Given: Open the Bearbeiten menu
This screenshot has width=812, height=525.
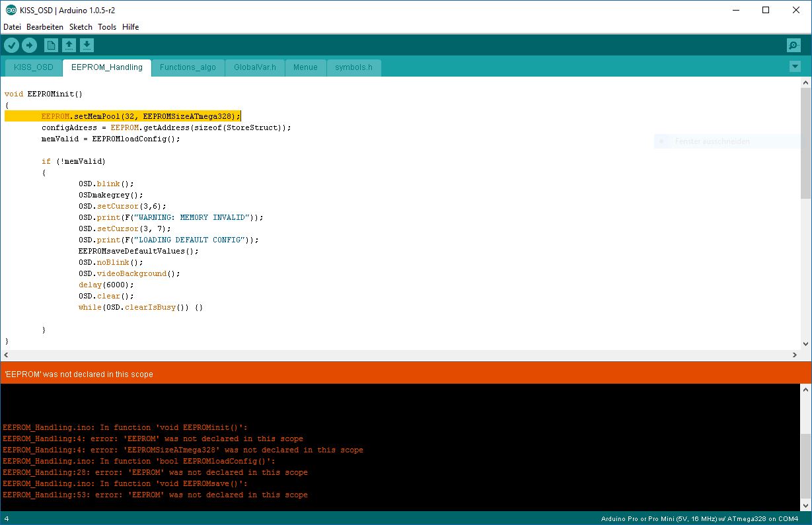Looking at the screenshot, I should pyautogui.click(x=45, y=27).
